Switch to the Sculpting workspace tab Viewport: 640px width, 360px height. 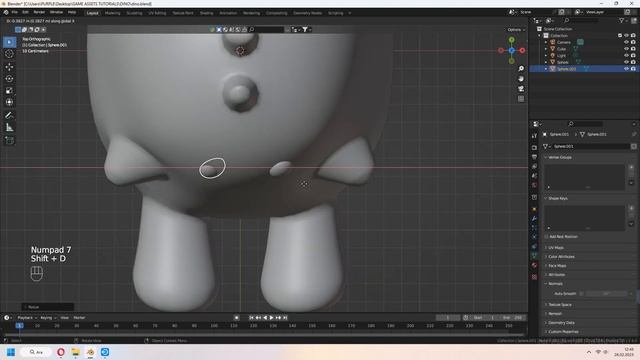pos(134,13)
